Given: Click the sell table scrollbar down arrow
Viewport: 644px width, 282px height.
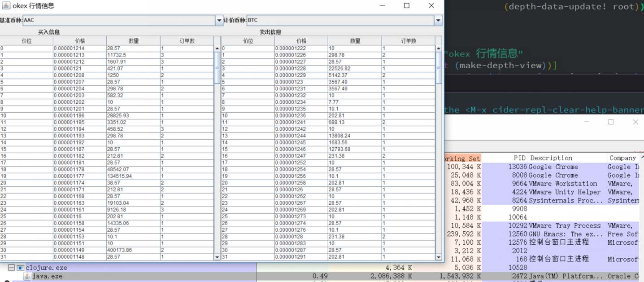Looking at the screenshot, I should coord(439,257).
